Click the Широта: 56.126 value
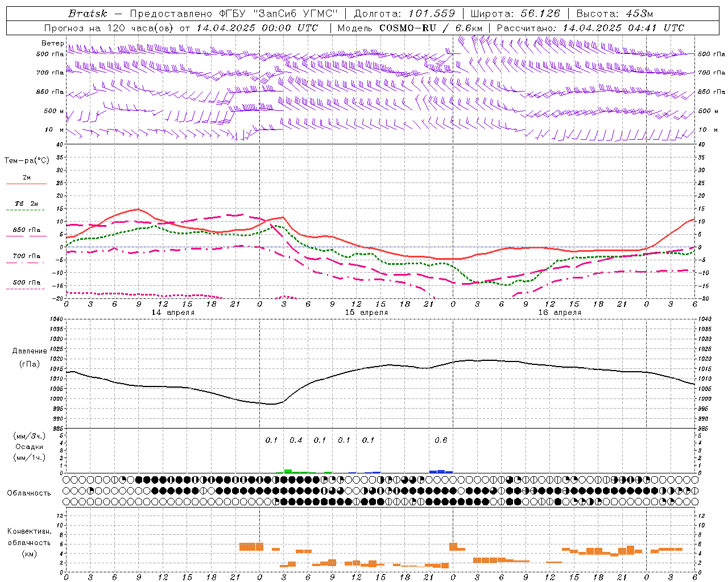 click(x=515, y=14)
